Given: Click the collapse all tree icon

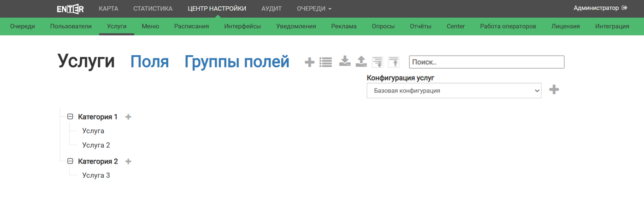Looking at the screenshot, I should click(x=394, y=62).
